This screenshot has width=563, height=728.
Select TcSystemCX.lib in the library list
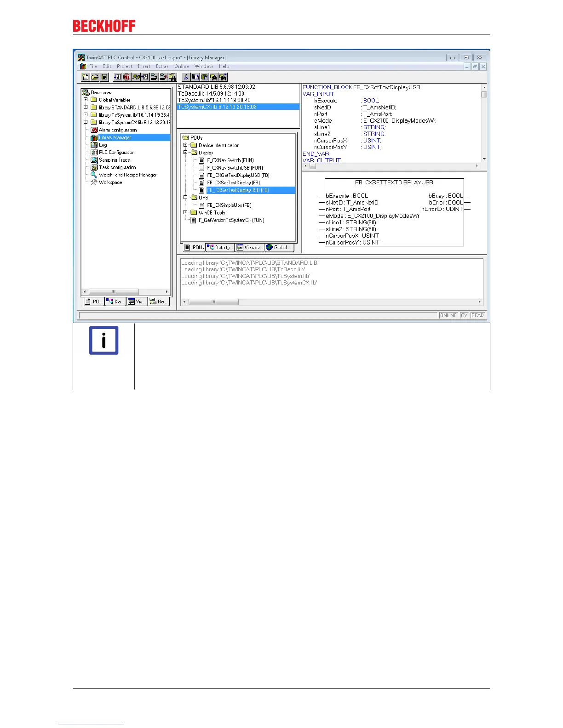(x=238, y=107)
